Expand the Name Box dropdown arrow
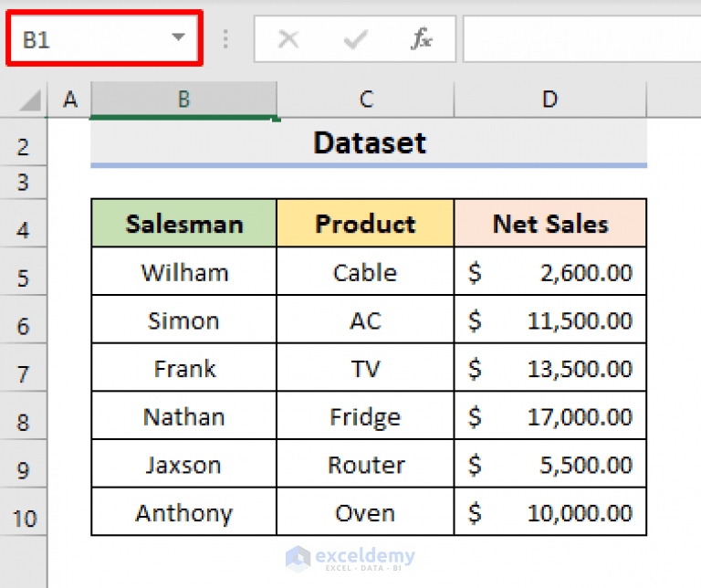This screenshot has width=701, height=588. tap(178, 37)
